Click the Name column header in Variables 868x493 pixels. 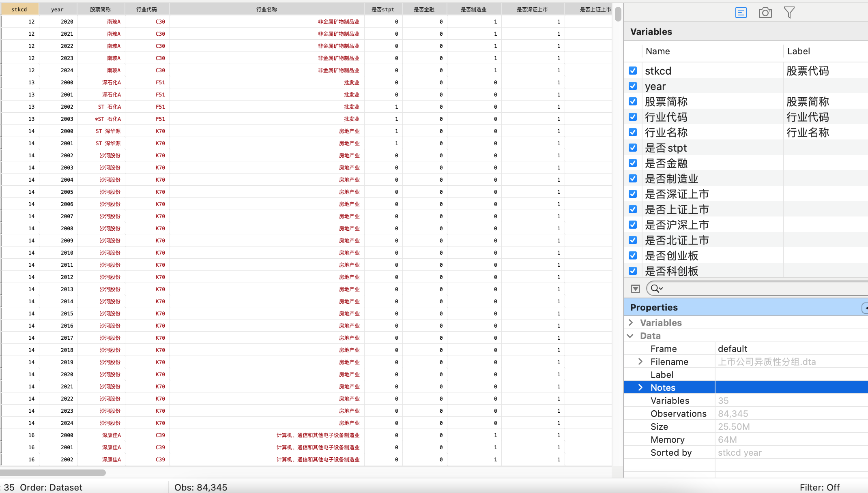tap(657, 51)
